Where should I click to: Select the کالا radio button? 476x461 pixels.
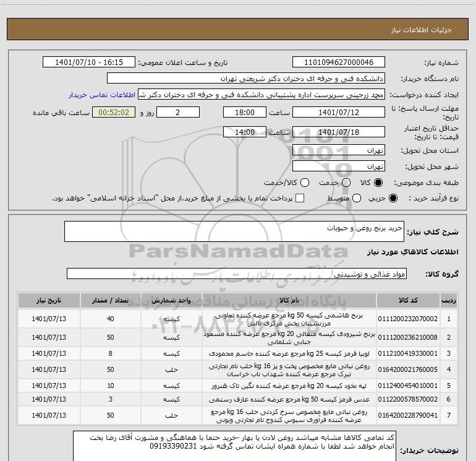point(378,183)
